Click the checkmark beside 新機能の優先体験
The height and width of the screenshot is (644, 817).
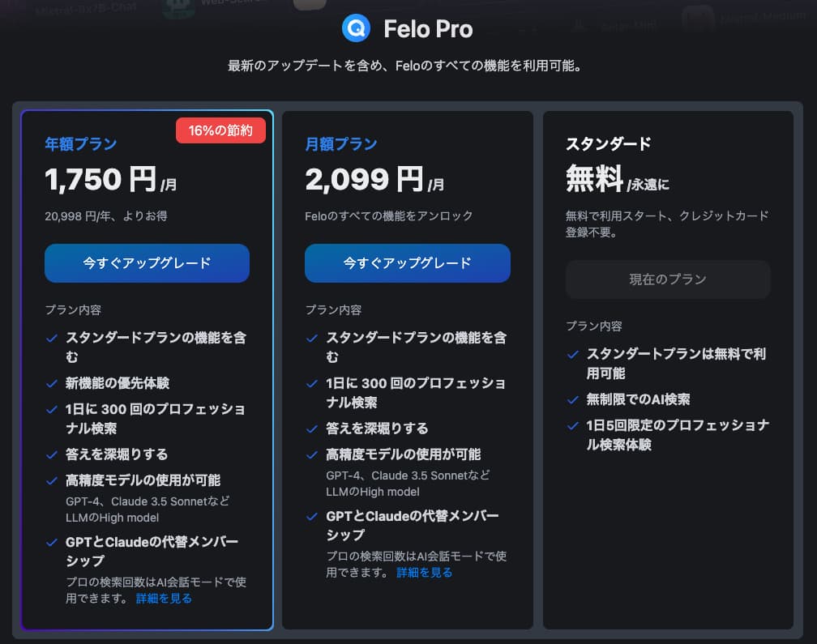(52, 383)
